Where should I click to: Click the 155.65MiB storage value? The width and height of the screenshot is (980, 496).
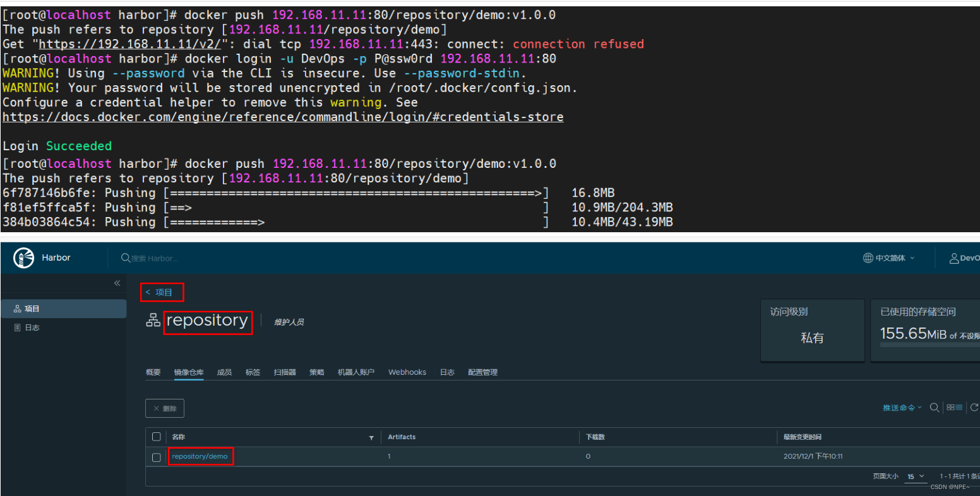[x=913, y=334]
